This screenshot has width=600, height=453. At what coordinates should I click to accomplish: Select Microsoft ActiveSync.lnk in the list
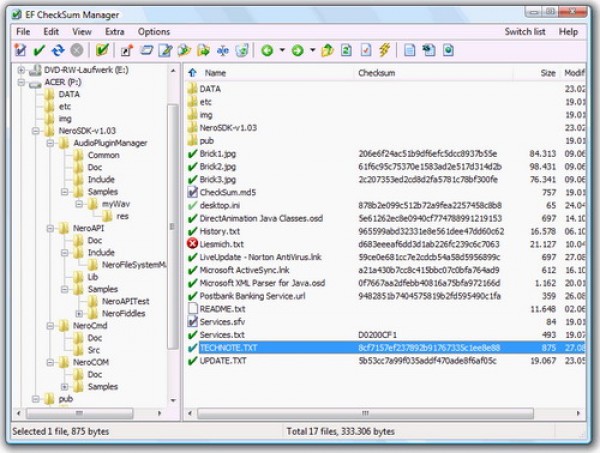pyautogui.click(x=244, y=270)
